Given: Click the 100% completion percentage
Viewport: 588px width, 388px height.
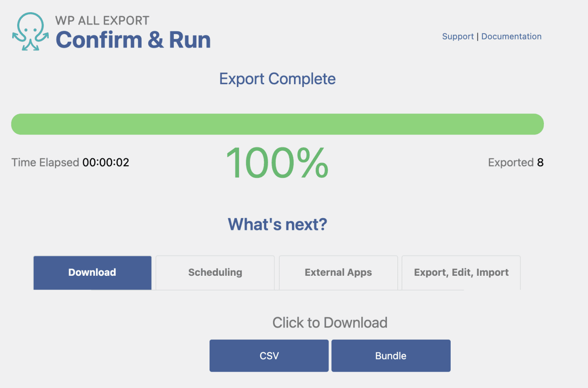Looking at the screenshot, I should (277, 163).
